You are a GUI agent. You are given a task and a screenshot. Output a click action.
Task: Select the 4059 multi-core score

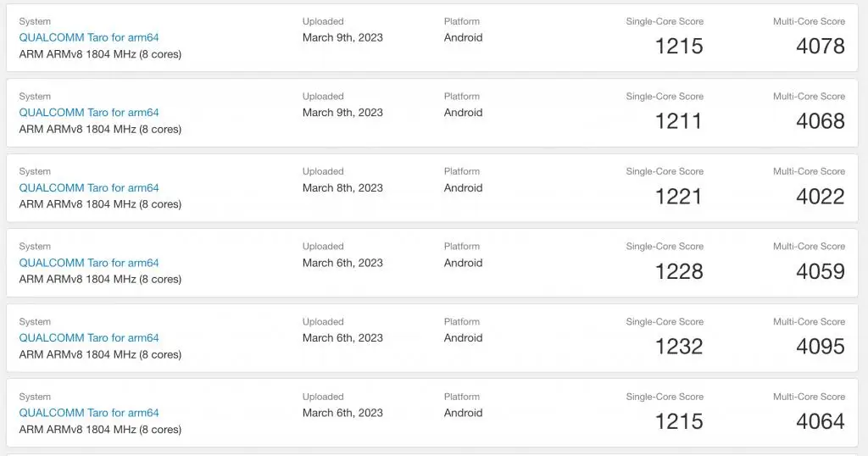coord(821,271)
